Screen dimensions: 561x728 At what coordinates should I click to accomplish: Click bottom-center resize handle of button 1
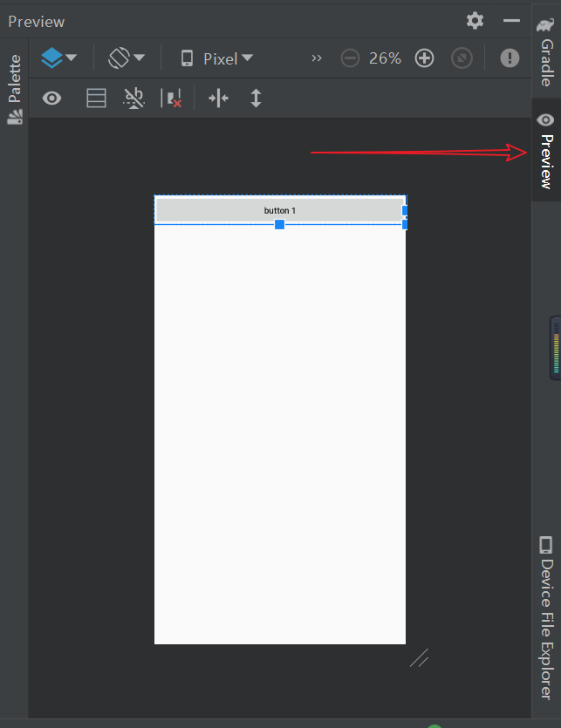click(x=279, y=224)
